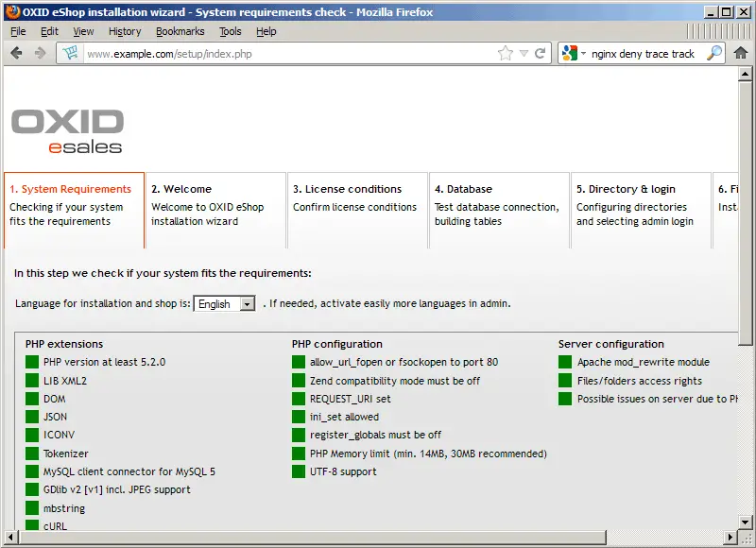756x548 pixels.
Task: Click green status box beside Tokenizer
Action: coord(32,454)
